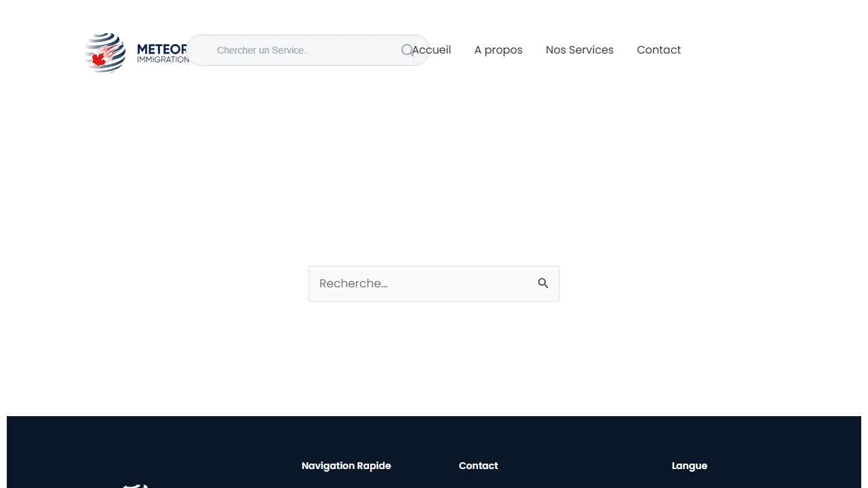Viewport: 868px width, 488px height.
Task: Click the Meteor Immigration logo
Action: [136, 52]
